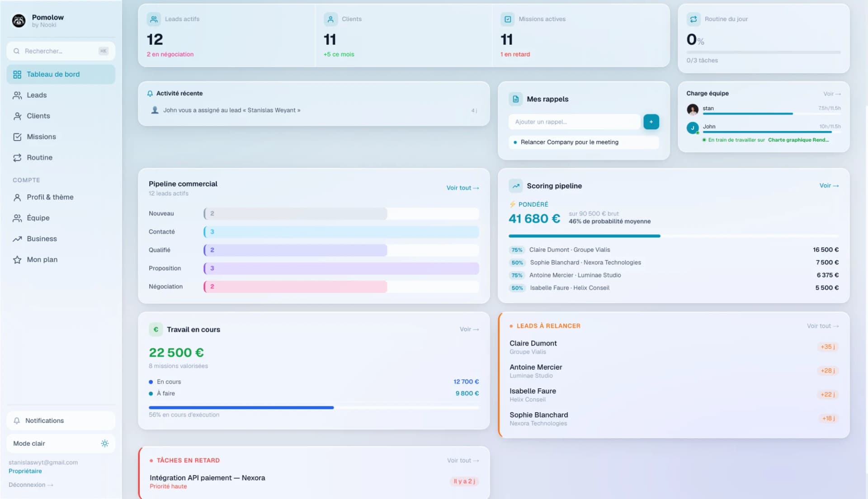Click the 1 en retard text

click(x=515, y=54)
